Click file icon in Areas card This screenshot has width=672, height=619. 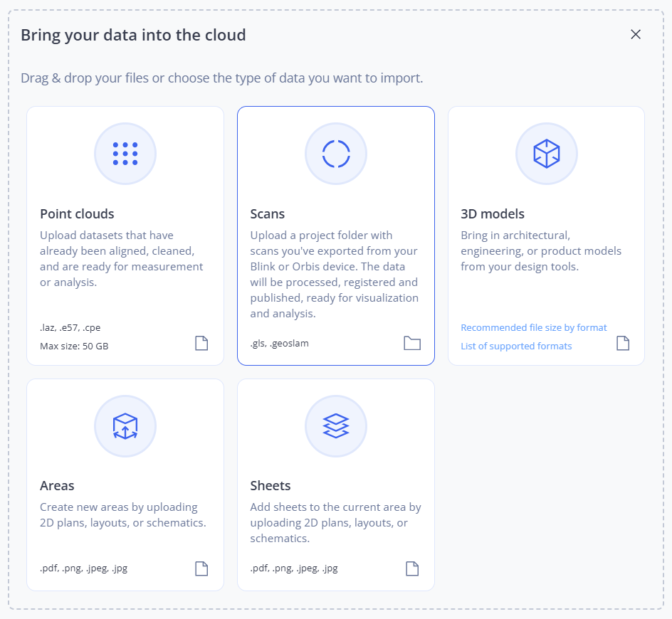(x=202, y=568)
